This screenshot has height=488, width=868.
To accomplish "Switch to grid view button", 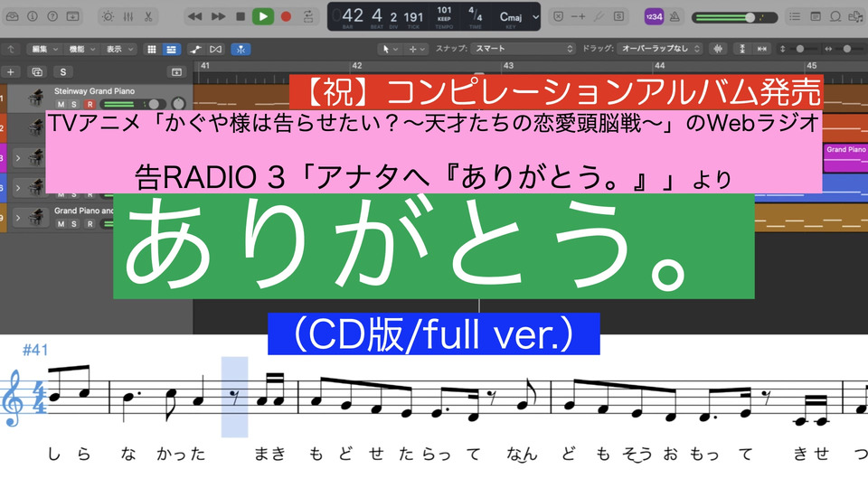I will coord(151,49).
